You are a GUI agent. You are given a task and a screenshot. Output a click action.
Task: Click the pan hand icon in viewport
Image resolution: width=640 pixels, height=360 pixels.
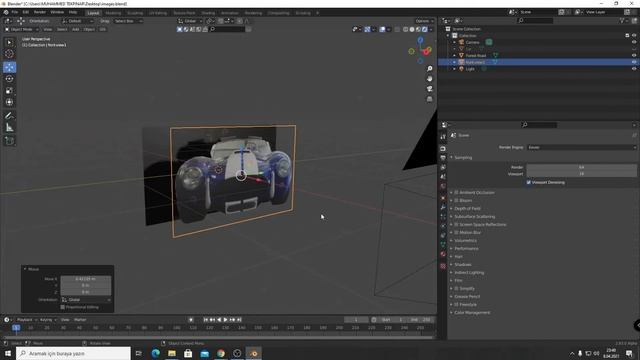pyautogui.click(x=429, y=78)
